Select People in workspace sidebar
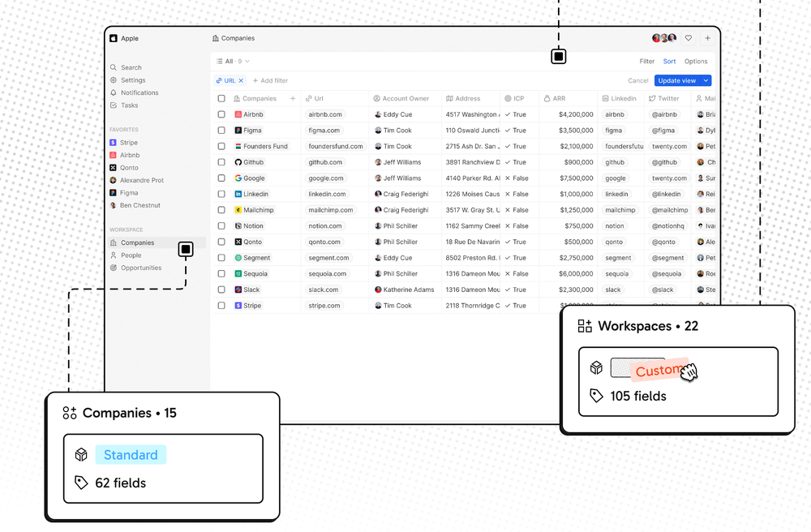The image size is (811, 532). click(x=126, y=255)
